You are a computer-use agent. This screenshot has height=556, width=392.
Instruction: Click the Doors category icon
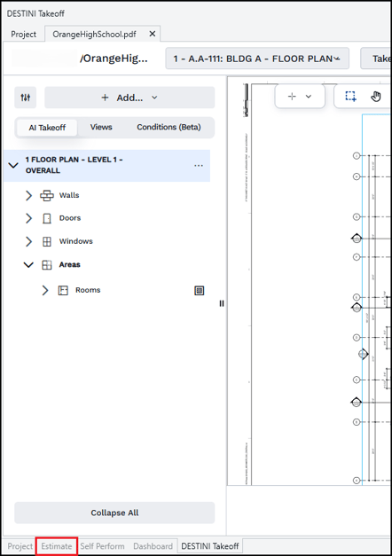pyautogui.click(x=47, y=218)
